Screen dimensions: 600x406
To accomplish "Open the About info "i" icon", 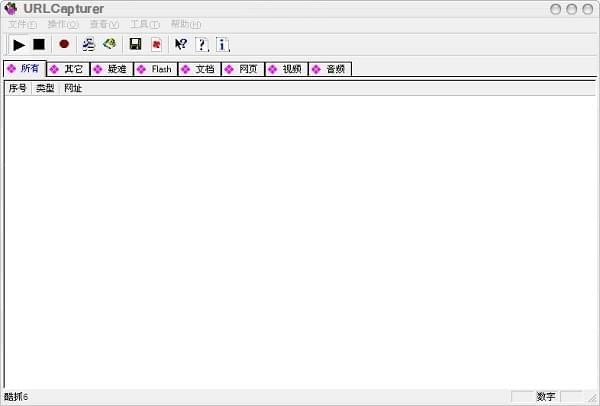I will click(x=222, y=44).
